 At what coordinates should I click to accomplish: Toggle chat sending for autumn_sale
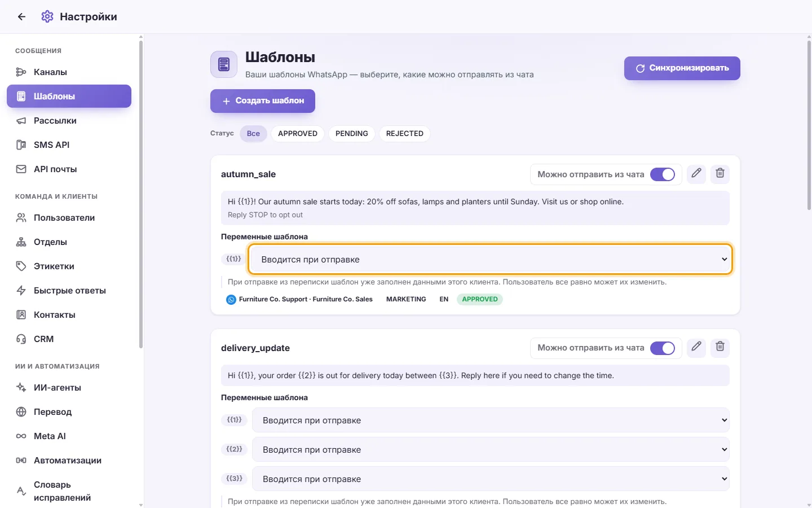point(663,174)
